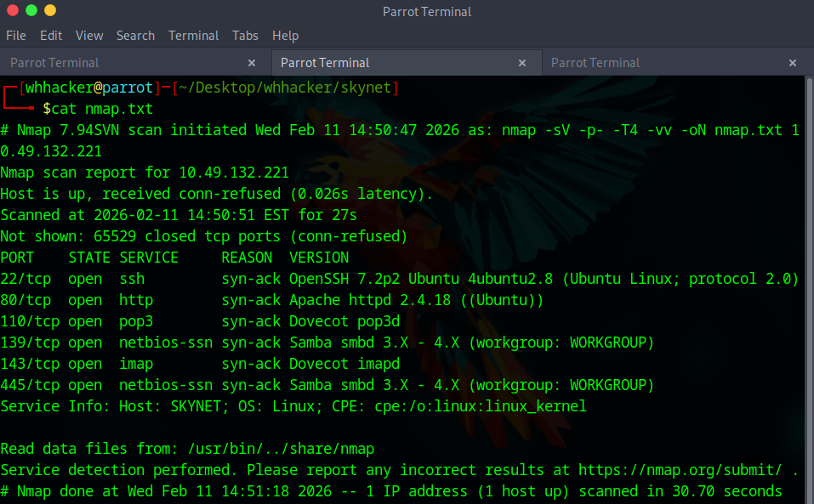Click the '80/tcp' port entry

pyautogui.click(x=26, y=300)
